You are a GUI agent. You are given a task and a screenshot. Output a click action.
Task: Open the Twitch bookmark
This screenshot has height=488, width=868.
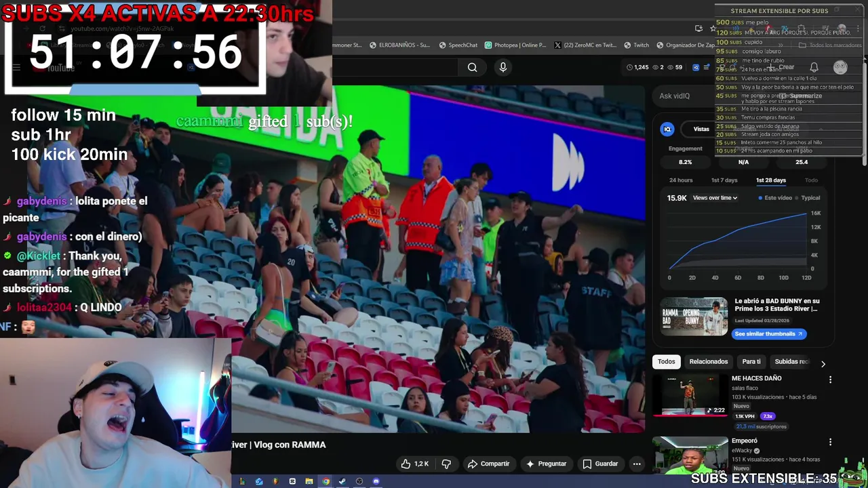pos(636,45)
